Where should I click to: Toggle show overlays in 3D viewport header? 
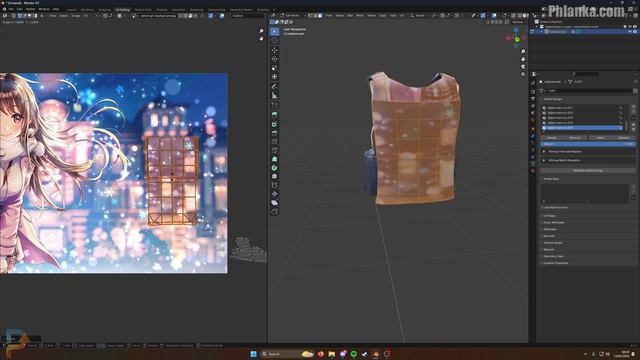494,16
